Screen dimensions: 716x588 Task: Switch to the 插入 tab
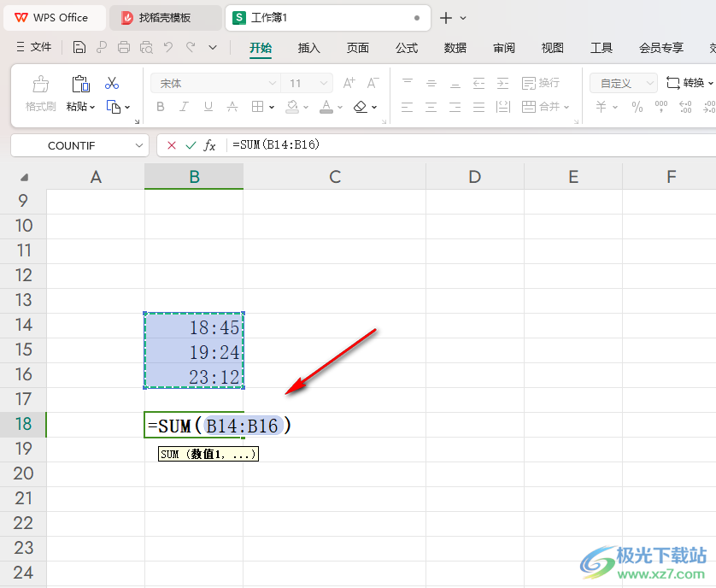tap(308, 48)
